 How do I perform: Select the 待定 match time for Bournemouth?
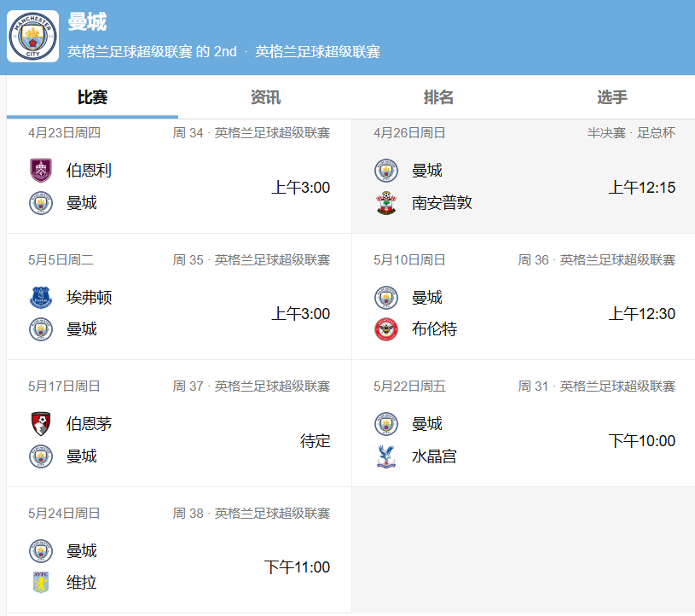coord(315,441)
